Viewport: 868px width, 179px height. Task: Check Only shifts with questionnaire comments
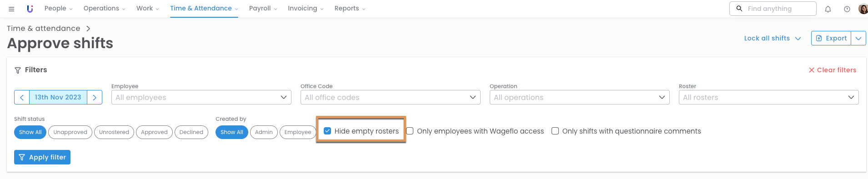[555, 131]
